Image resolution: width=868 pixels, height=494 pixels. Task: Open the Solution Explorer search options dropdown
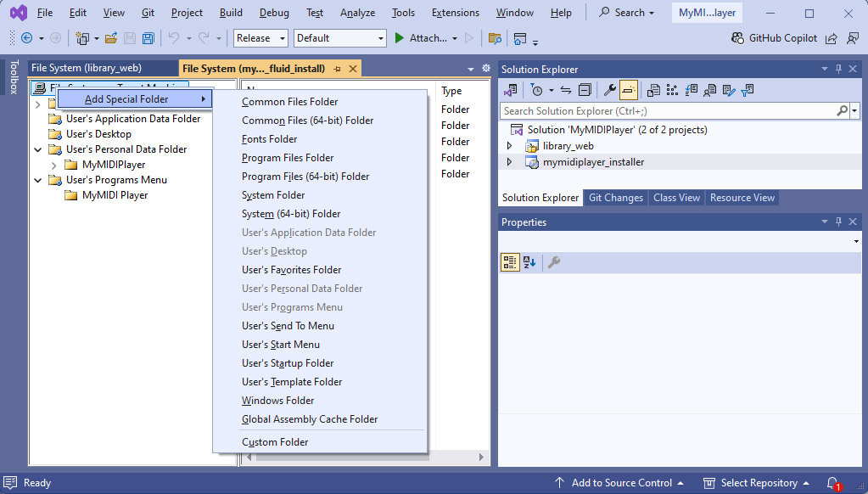pos(854,110)
